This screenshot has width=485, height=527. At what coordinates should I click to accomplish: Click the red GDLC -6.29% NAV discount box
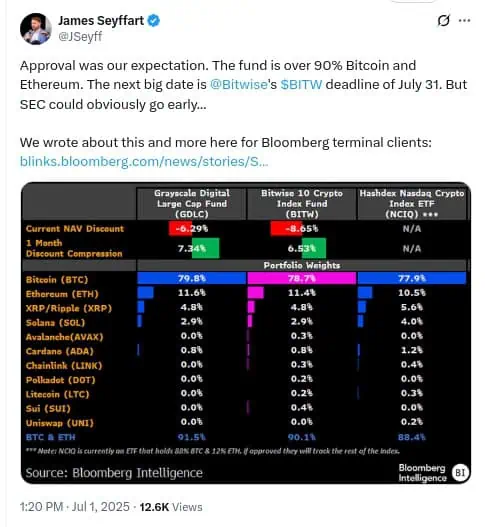[180, 229]
